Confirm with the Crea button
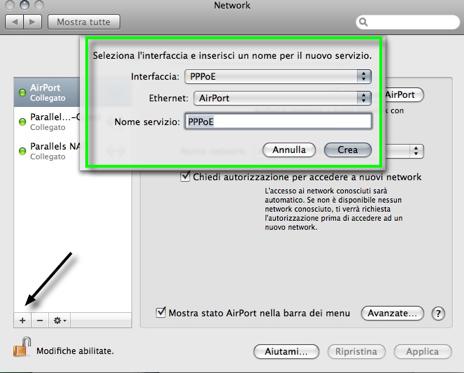464x373 pixels. click(348, 150)
